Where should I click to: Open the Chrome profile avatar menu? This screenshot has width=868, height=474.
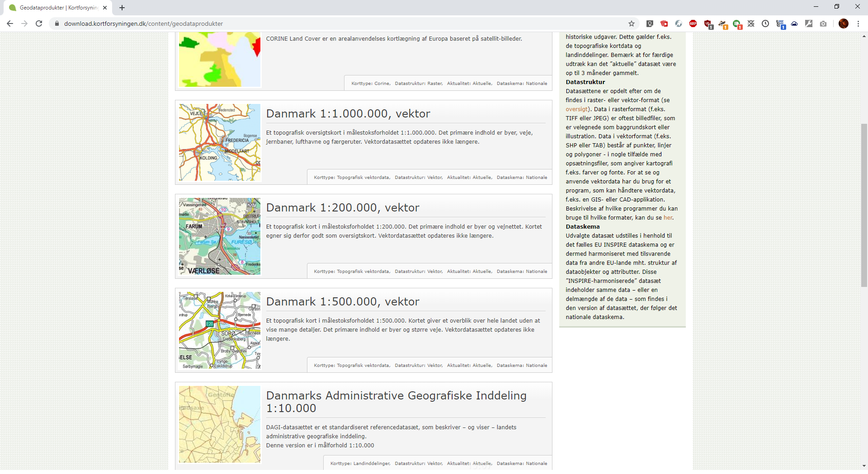click(844, 23)
